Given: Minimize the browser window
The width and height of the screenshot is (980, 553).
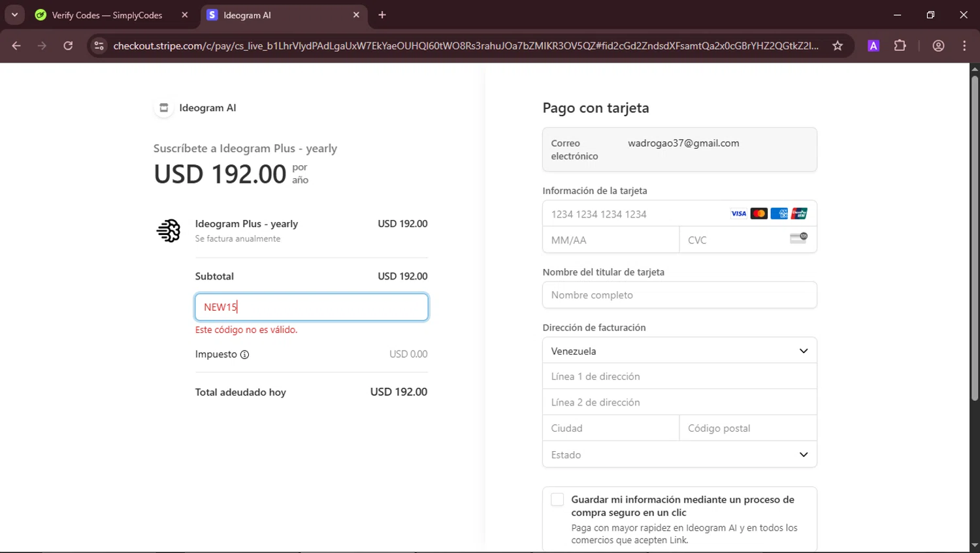Looking at the screenshot, I should pyautogui.click(x=897, y=15).
